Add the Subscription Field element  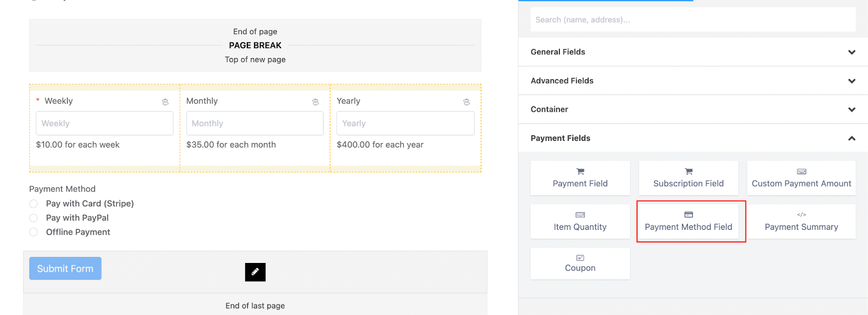(688, 178)
